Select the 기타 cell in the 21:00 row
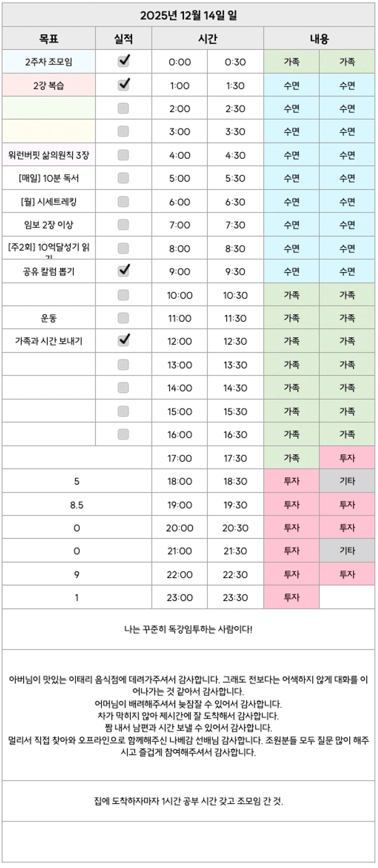This screenshot has height=868, width=378. [347, 550]
